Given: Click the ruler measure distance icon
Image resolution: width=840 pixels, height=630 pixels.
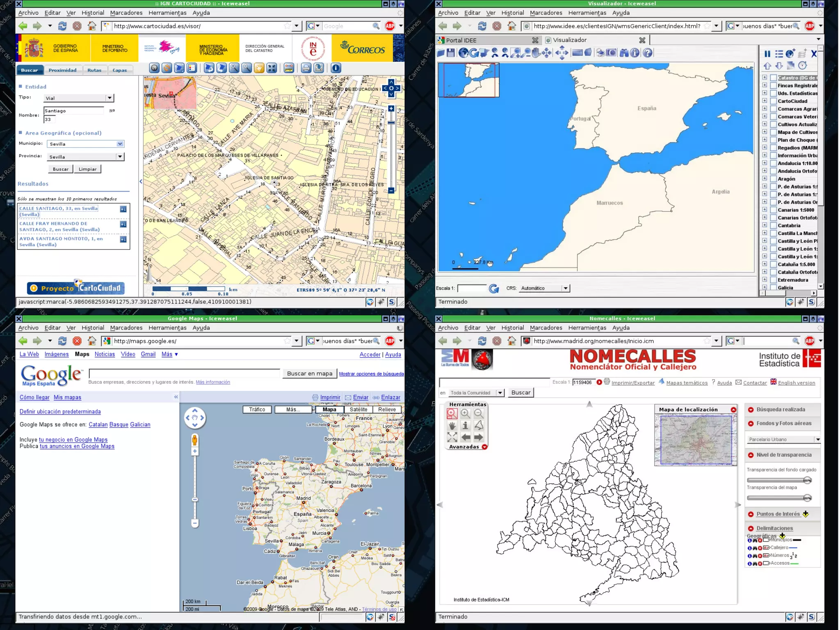Looking at the screenshot, I should 289,68.
